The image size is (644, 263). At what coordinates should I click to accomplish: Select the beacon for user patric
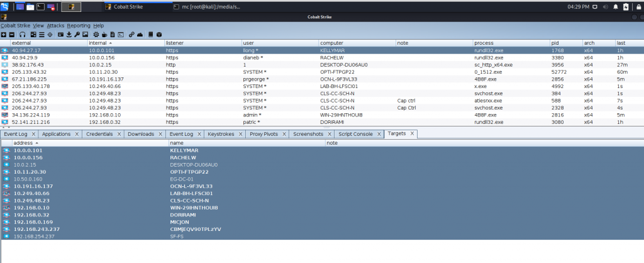[x=322, y=122]
